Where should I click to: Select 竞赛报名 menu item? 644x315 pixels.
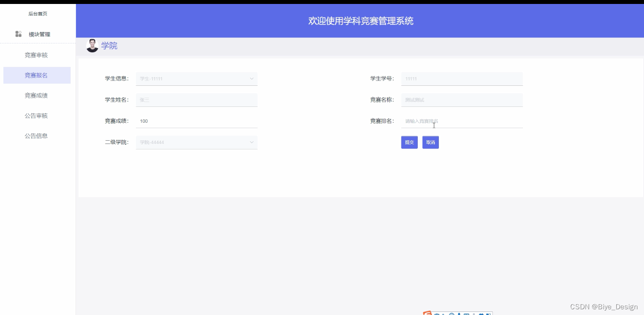[x=37, y=75]
